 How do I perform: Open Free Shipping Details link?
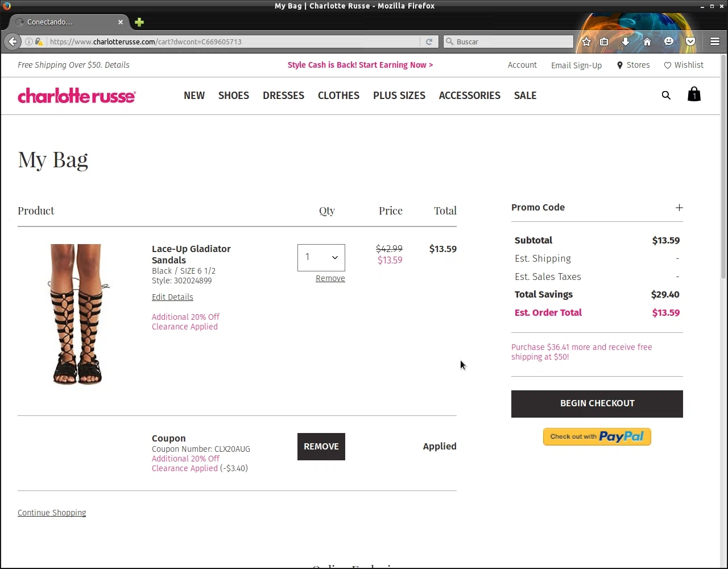point(117,65)
